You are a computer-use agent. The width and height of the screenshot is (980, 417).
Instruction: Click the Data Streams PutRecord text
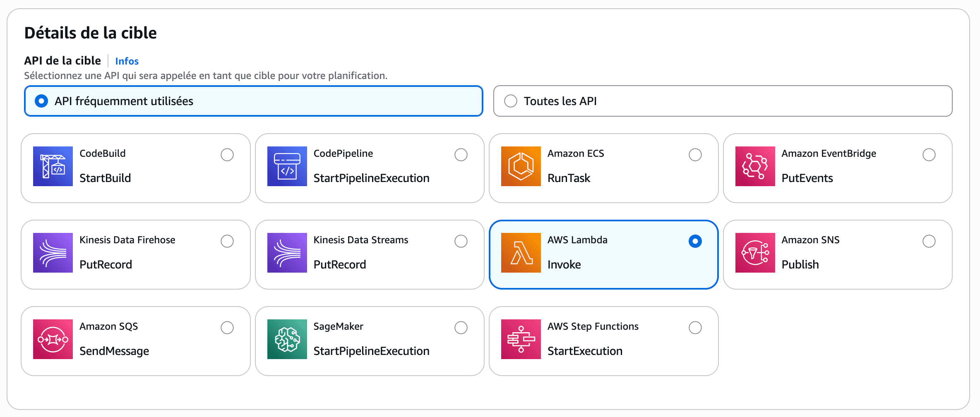340,265
